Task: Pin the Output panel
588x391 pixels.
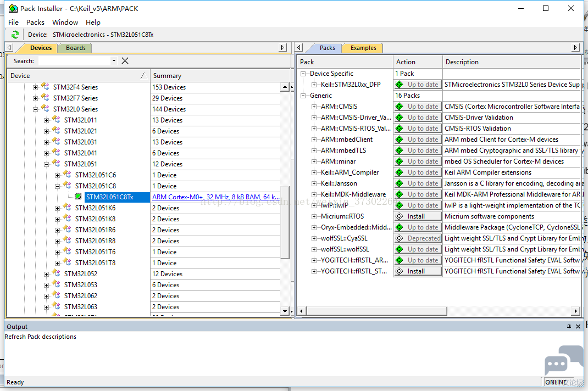Action: (569, 327)
